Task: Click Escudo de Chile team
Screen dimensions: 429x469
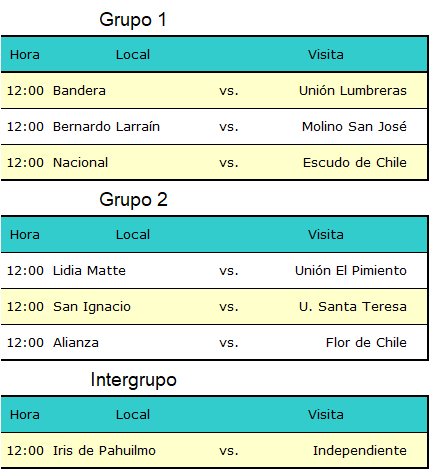Action: 355,163
